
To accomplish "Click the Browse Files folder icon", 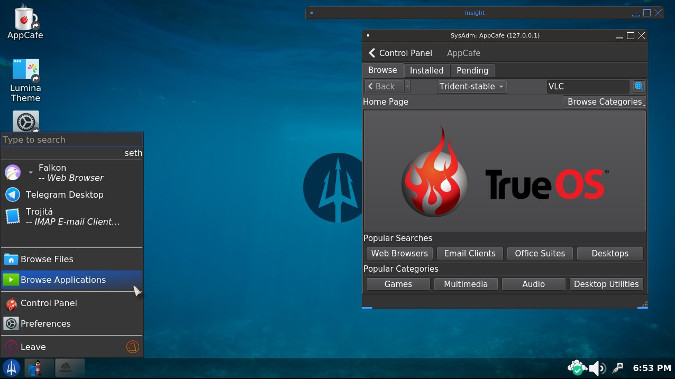I will [x=10, y=259].
